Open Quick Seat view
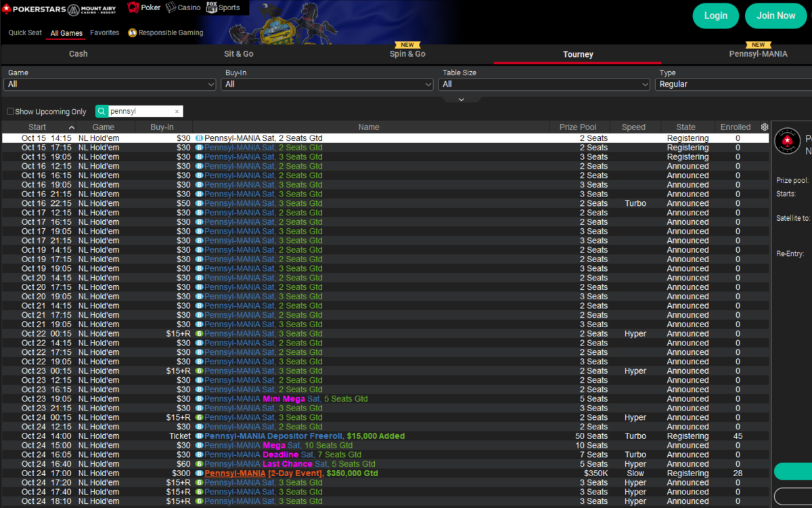 (25, 33)
